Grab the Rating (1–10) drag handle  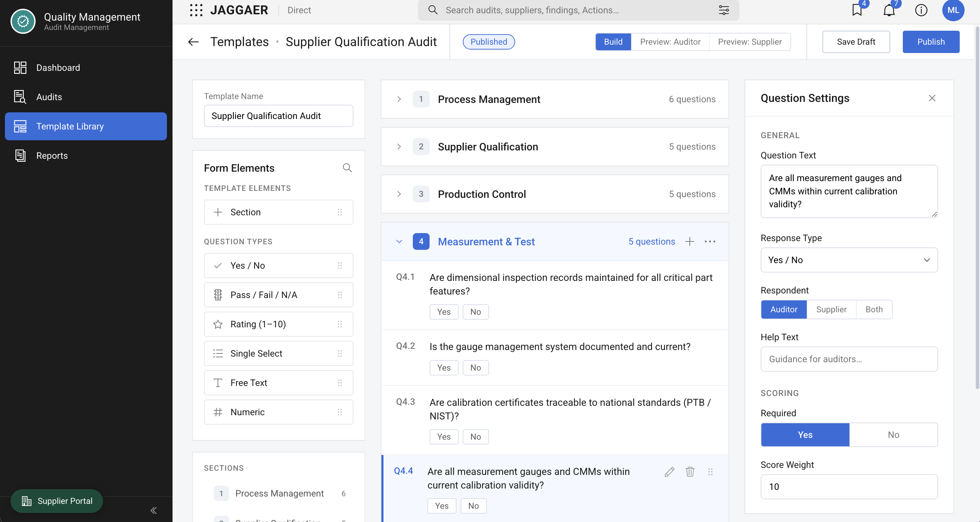340,324
